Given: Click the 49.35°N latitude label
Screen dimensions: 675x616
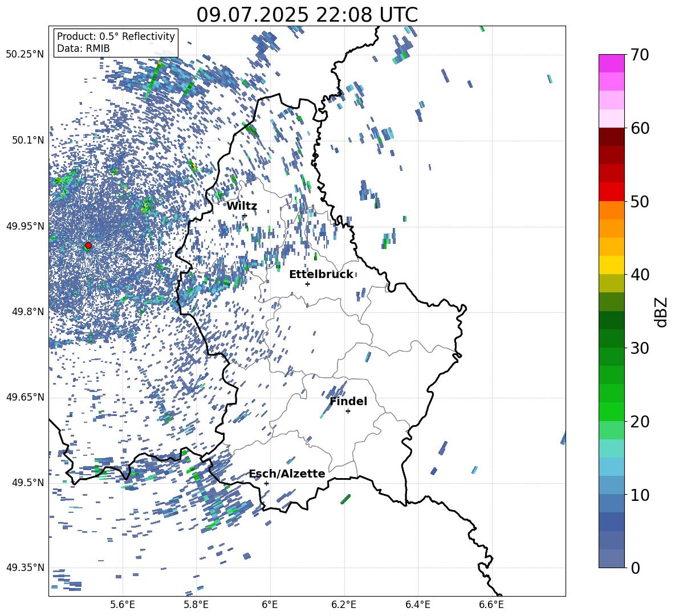Looking at the screenshot, I should [25, 568].
